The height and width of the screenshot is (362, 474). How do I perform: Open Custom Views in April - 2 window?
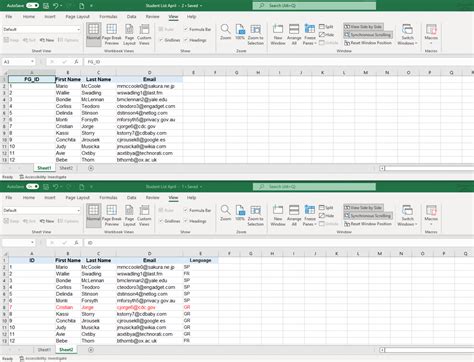144,34
